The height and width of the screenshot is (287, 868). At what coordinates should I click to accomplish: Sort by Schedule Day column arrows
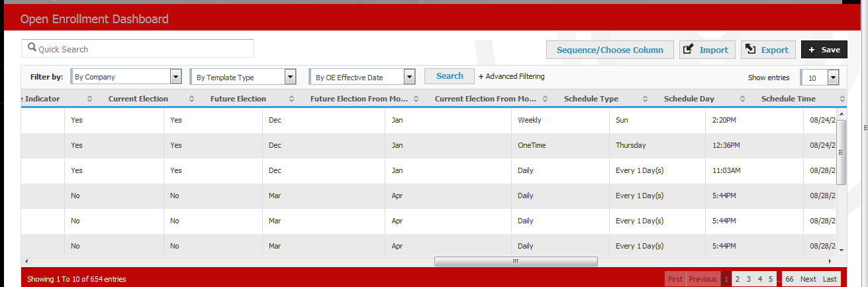tap(743, 99)
